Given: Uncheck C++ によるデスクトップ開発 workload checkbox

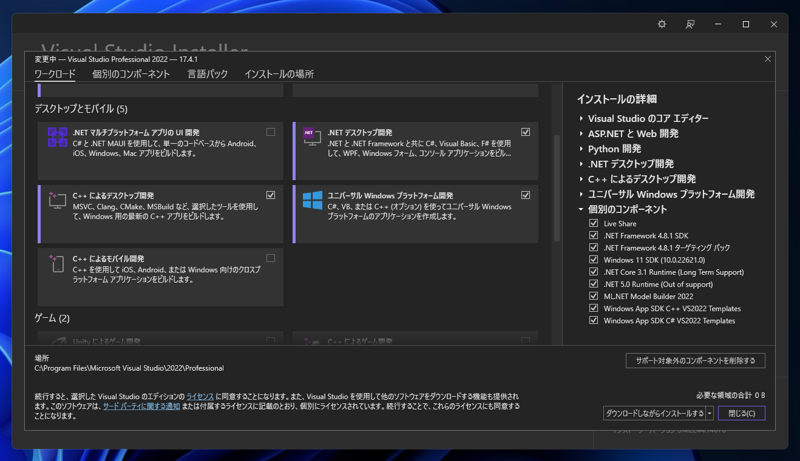Looking at the screenshot, I should click(x=270, y=195).
